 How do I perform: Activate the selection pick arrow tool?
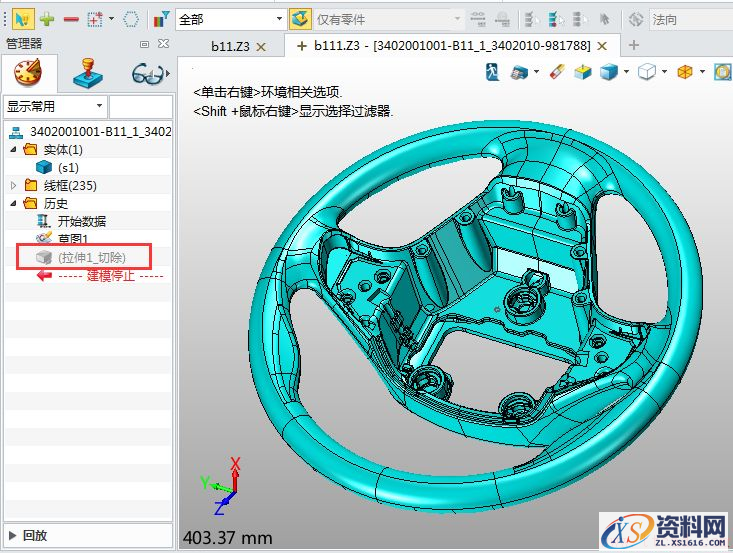point(22,20)
